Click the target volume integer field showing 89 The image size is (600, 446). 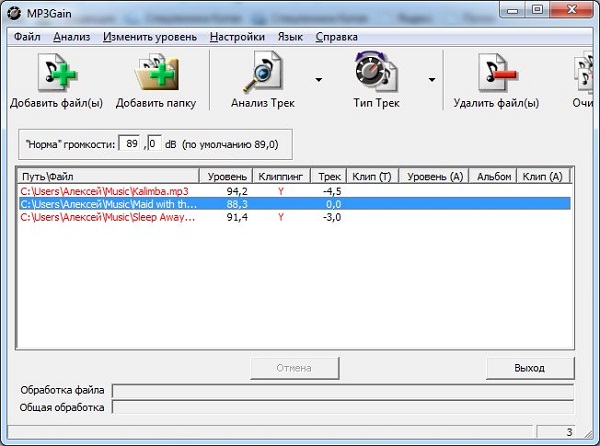click(x=130, y=144)
